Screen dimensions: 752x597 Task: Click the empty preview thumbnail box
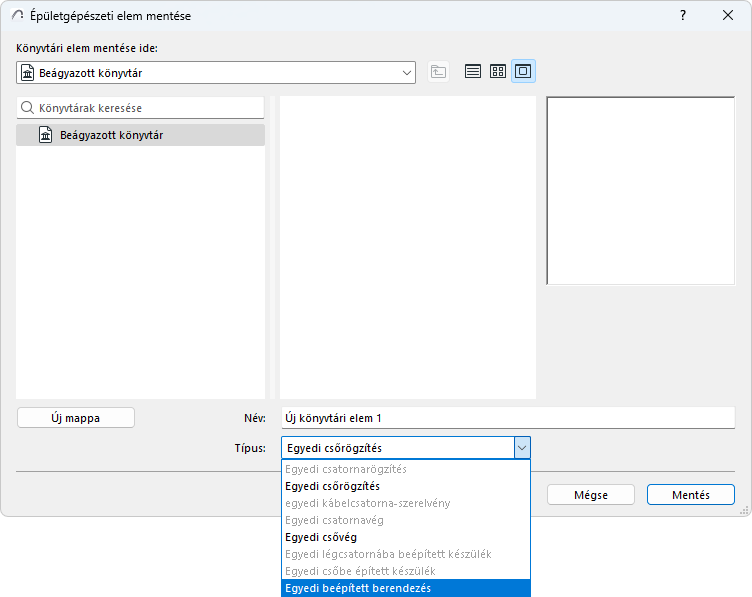click(x=641, y=191)
